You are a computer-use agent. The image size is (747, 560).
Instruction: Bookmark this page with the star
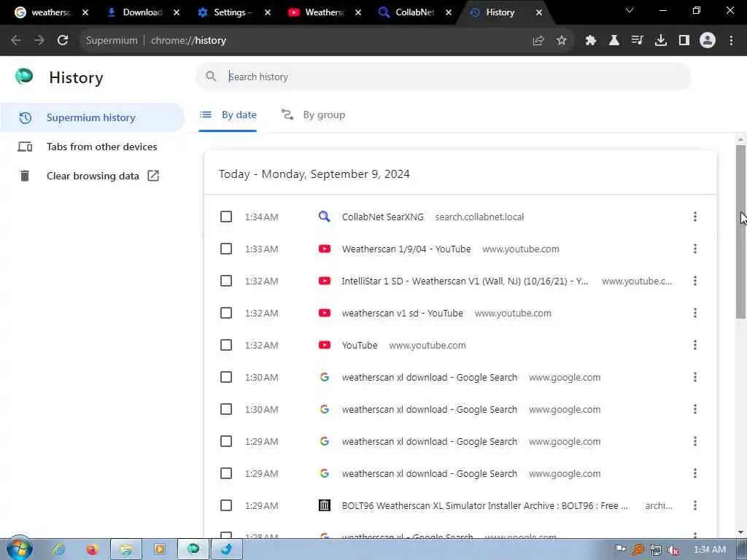(x=562, y=41)
